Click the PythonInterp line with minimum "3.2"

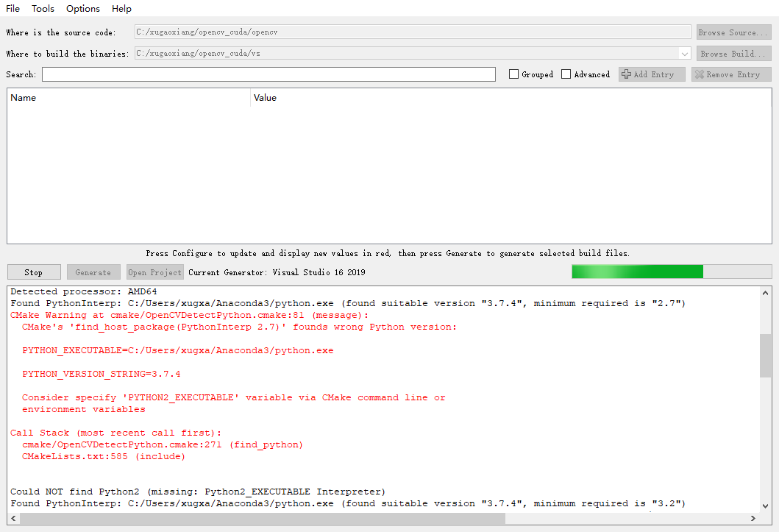(x=348, y=503)
